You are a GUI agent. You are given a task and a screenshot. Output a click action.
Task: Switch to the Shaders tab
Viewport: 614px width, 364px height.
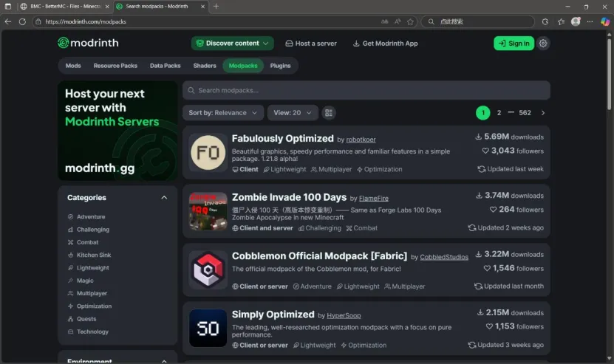pyautogui.click(x=205, y=66)
